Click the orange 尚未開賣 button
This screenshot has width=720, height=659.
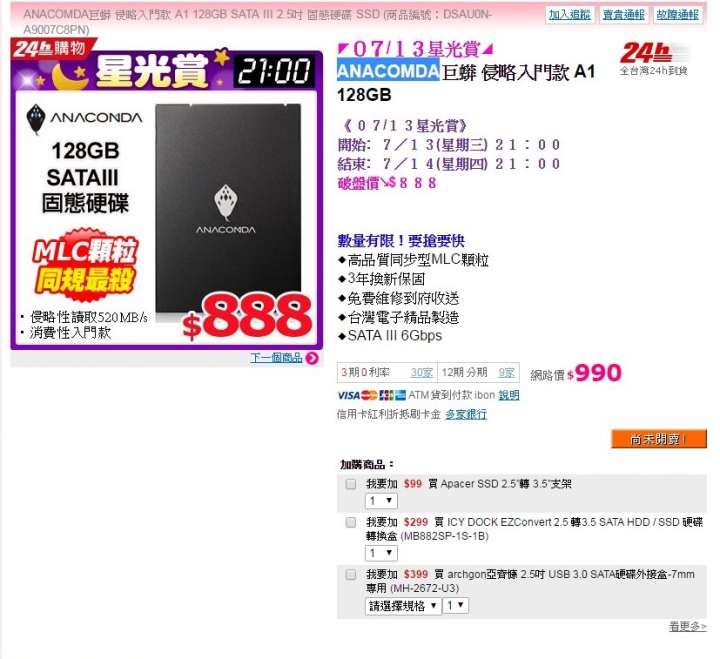click(x=658, y=439)
